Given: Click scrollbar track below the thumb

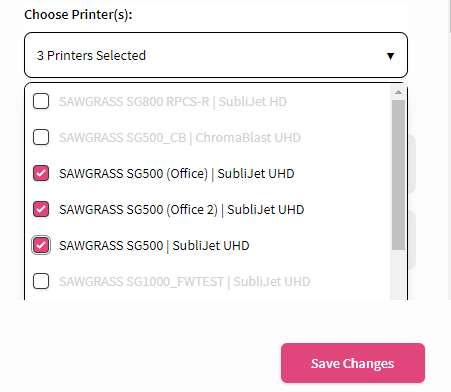Looking at the screenshot, I should (x=398, y=275).
